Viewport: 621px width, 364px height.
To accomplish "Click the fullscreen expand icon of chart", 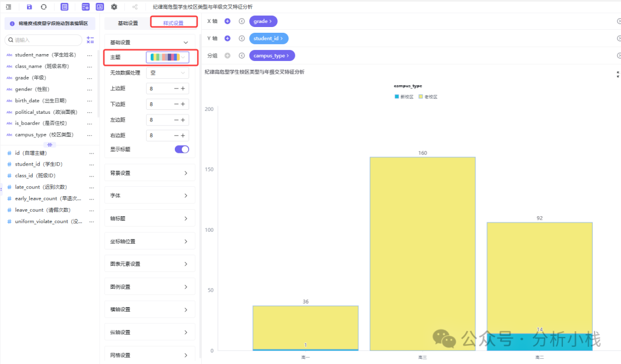I will [x=618, y=74].
